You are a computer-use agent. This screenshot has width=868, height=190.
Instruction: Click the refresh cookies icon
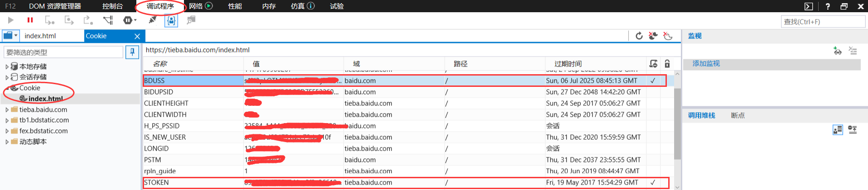pyautogui.click(x=639, y=36)
